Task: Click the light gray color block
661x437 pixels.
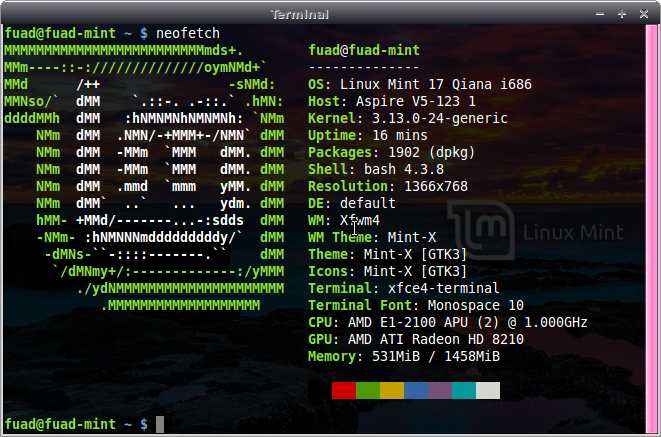Action: (488, 391)
